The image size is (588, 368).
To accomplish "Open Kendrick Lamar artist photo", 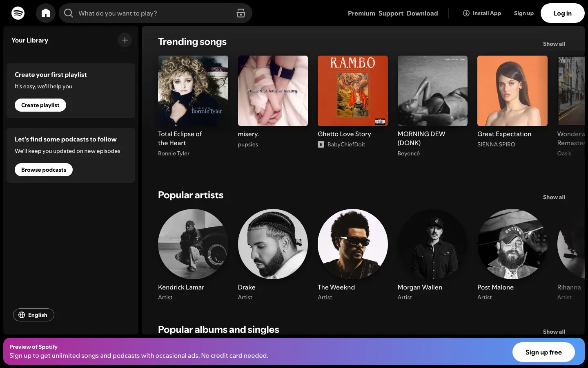I will [193, 244].
